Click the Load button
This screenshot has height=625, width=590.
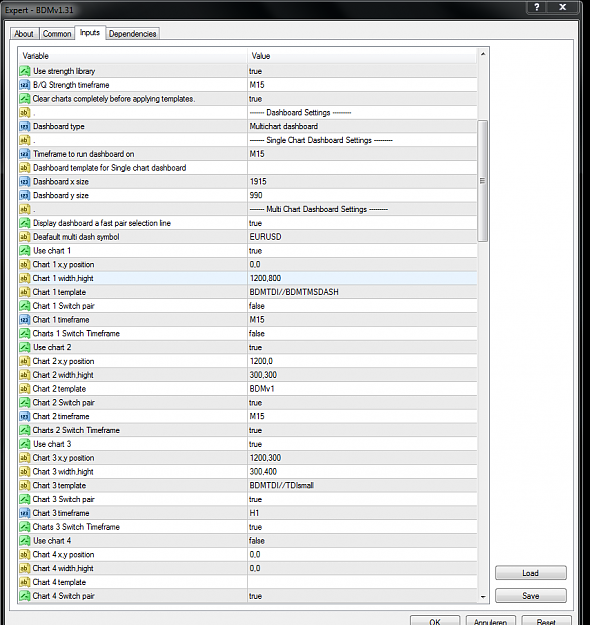(x=531, y=573)
